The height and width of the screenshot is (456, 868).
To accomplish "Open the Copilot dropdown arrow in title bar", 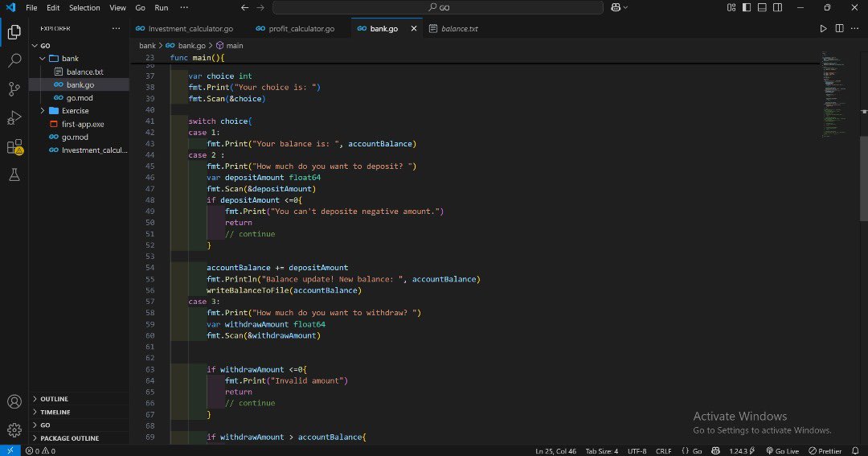I will tap(625, 8).
